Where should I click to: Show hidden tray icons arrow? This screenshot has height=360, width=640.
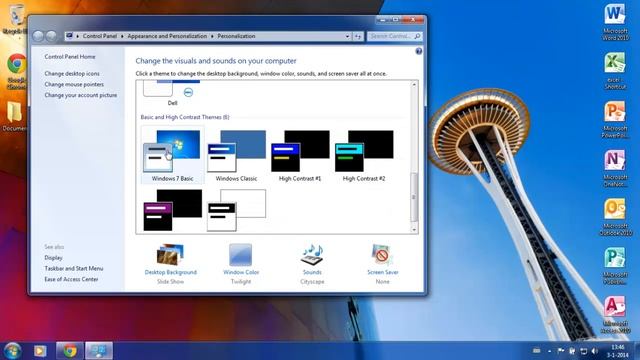(549, 351)
